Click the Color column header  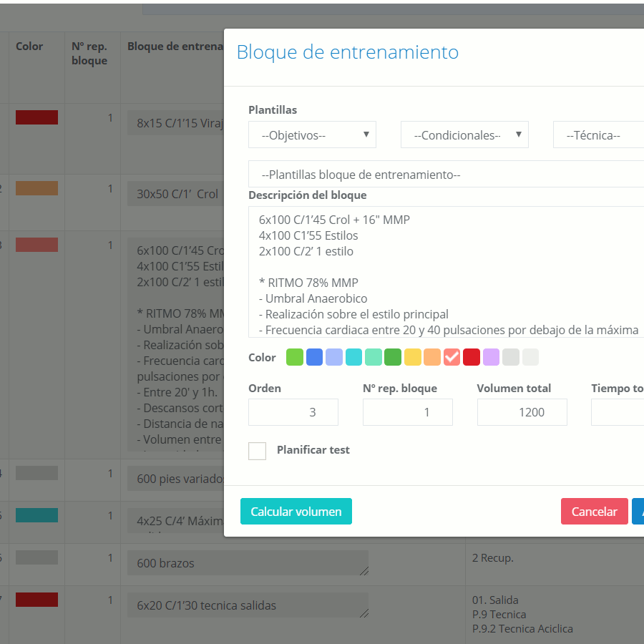point(29,47)
